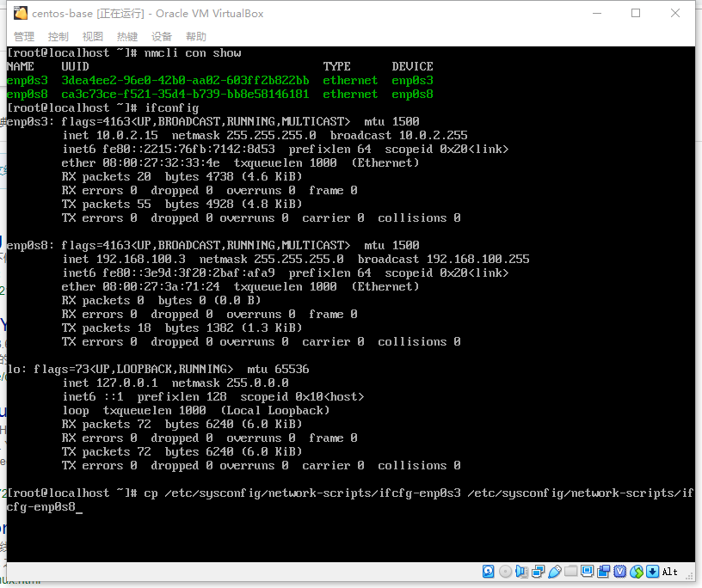
Task: Click the hard disk activity indicator icon
Action: click(x=489, y=572)
